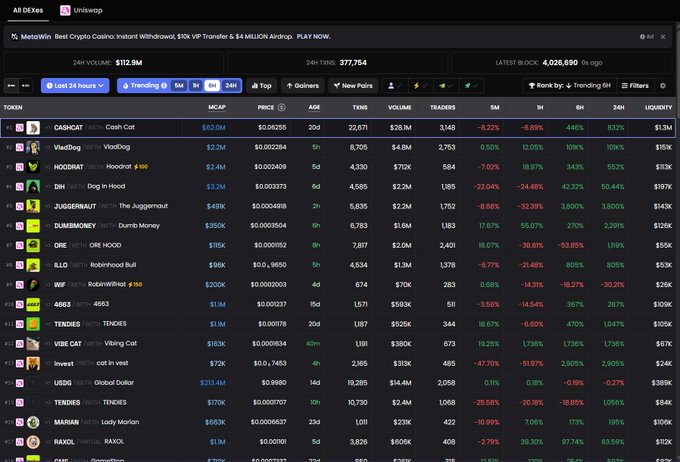Click the Top button
Image resolution: width=680 pixels, height=462 pixels.
click(x=262, y=85)
